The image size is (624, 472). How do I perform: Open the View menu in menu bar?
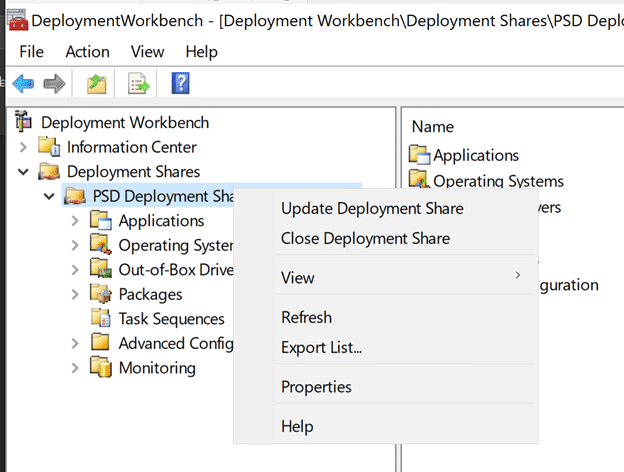tap(147, 52)
